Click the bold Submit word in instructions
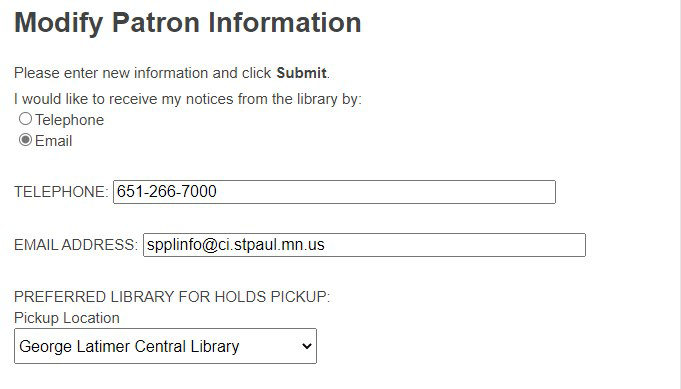 301,73
